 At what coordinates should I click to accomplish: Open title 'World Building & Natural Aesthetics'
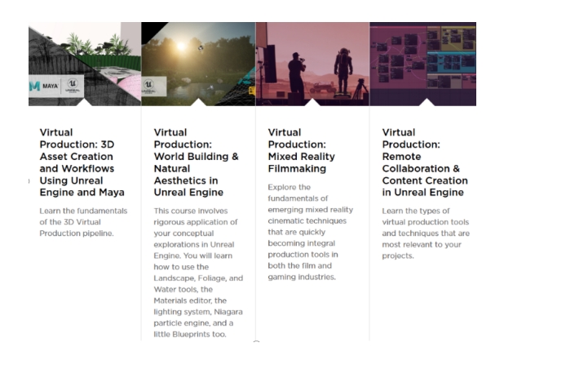click(x=196, y=163)
